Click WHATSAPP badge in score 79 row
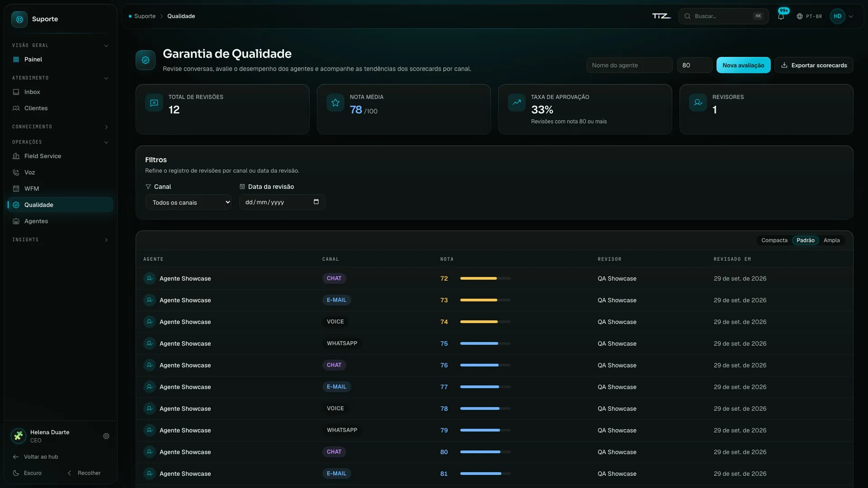Image resolution: width=868 pixels, height=488 pixels. (342, 430)
